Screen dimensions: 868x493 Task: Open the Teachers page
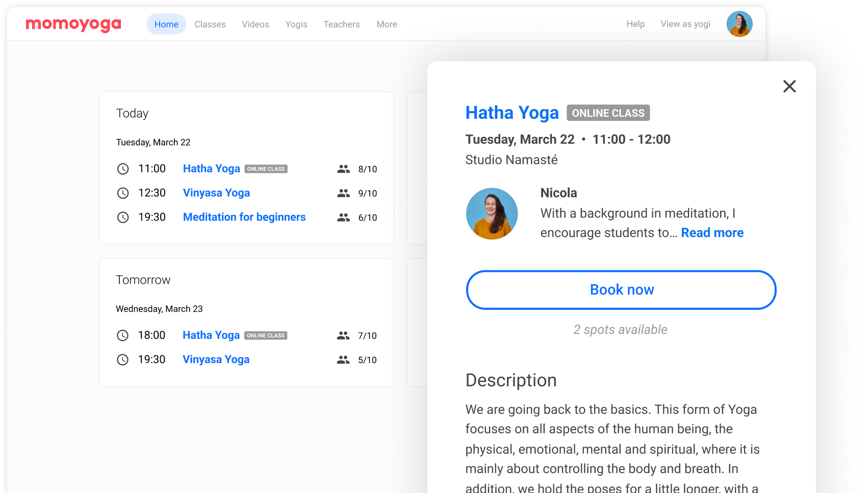click(x=341, y=24)
